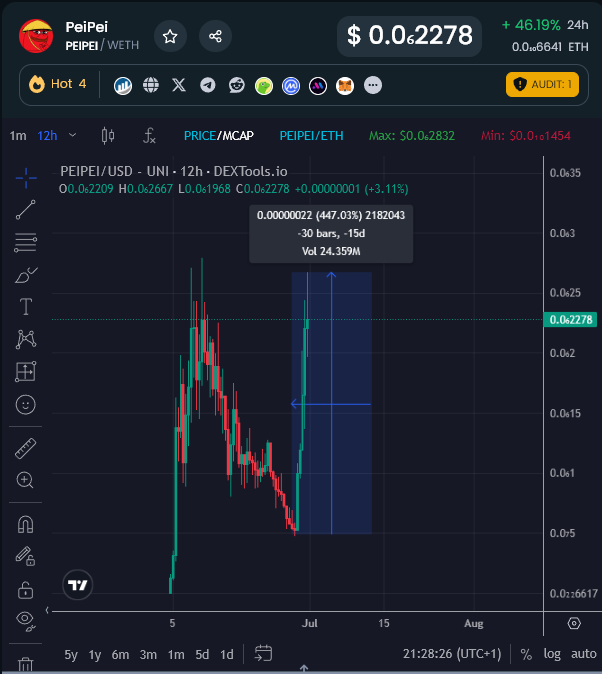The image size is (602, 674).
Task: Lock all drawing tools
Action: coord(25,590)
